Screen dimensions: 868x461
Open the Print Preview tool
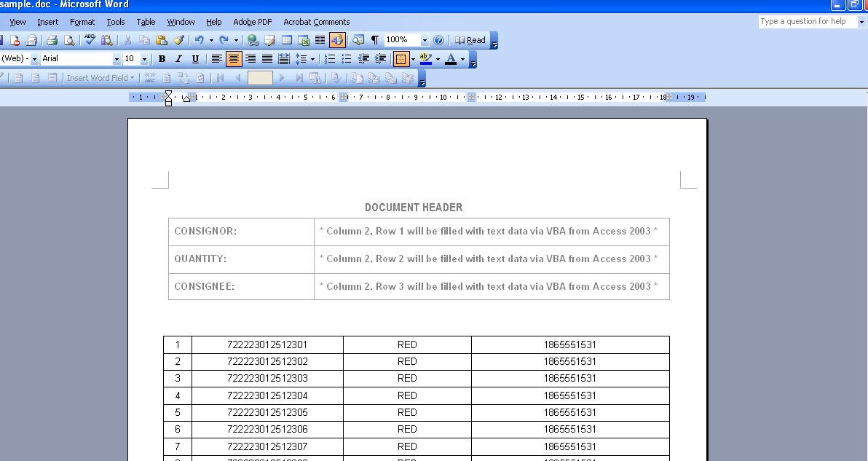(x=69, y=40)
